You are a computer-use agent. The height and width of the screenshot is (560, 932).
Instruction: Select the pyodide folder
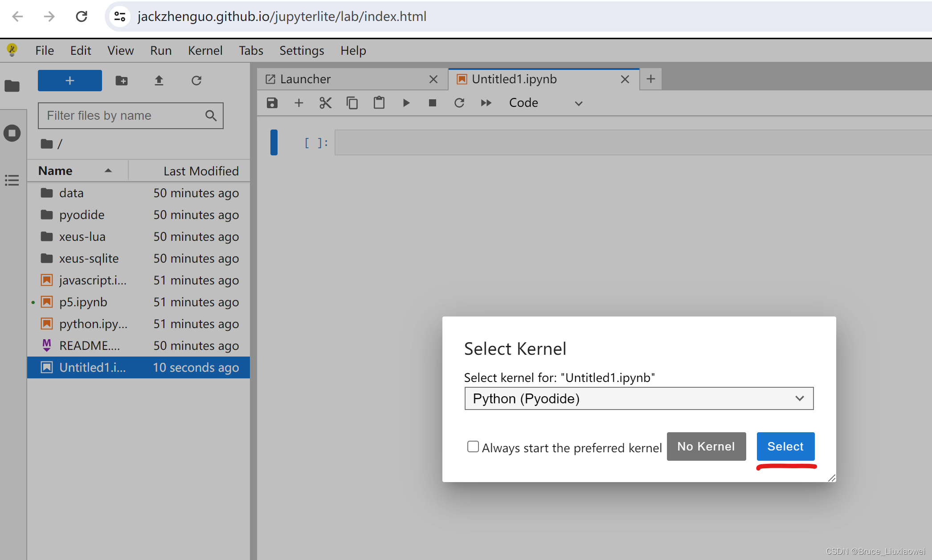(139, 215)
